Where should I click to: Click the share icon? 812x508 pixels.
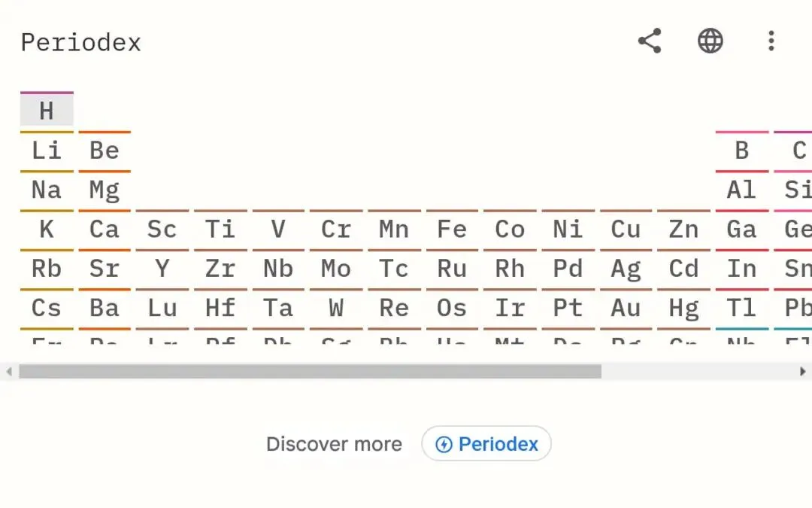click(x=650, y=41)
